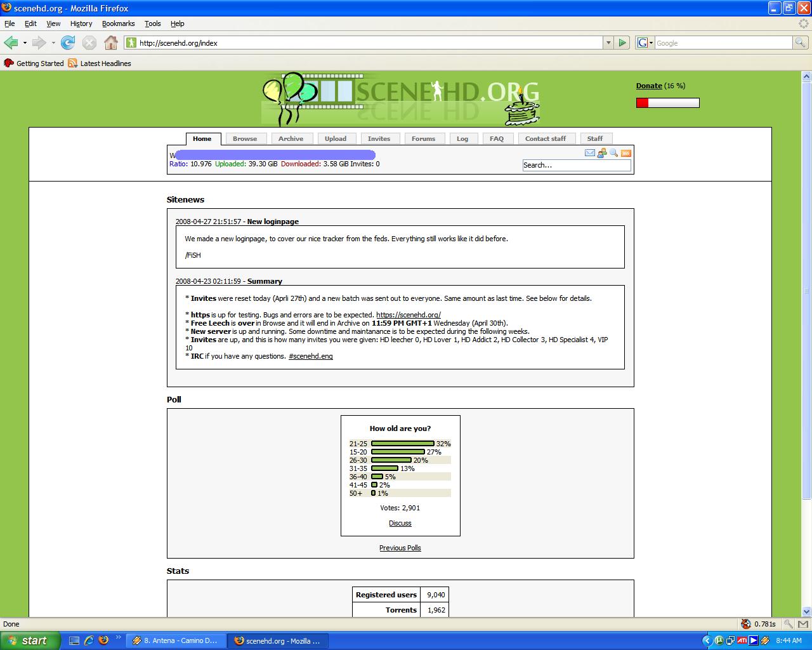
Task: Click the vertical page scrollbar
Action: click(x=807, y=343)
